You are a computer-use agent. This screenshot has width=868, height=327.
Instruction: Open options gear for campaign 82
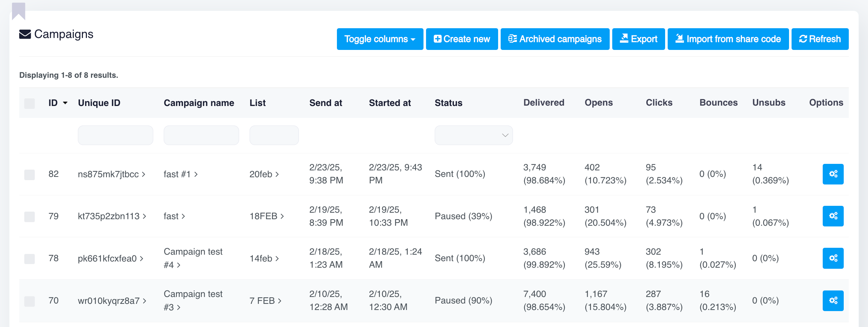coord(833,174)
